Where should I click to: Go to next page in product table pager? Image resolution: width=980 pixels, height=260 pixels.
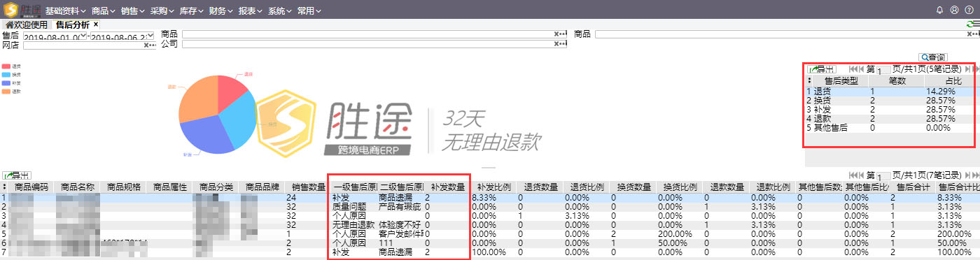(x=968, y=175)
